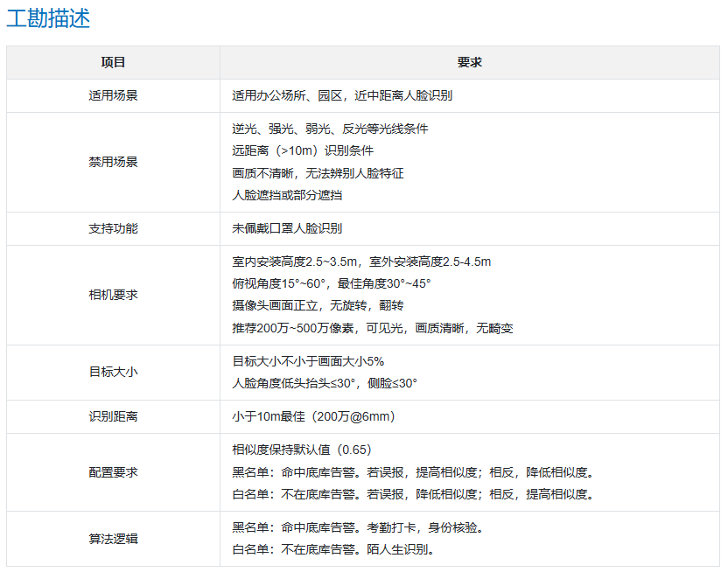728x572 pixels.
Task: Click text 未佩戴口罩人脸识别
Action: coord(287,228)
